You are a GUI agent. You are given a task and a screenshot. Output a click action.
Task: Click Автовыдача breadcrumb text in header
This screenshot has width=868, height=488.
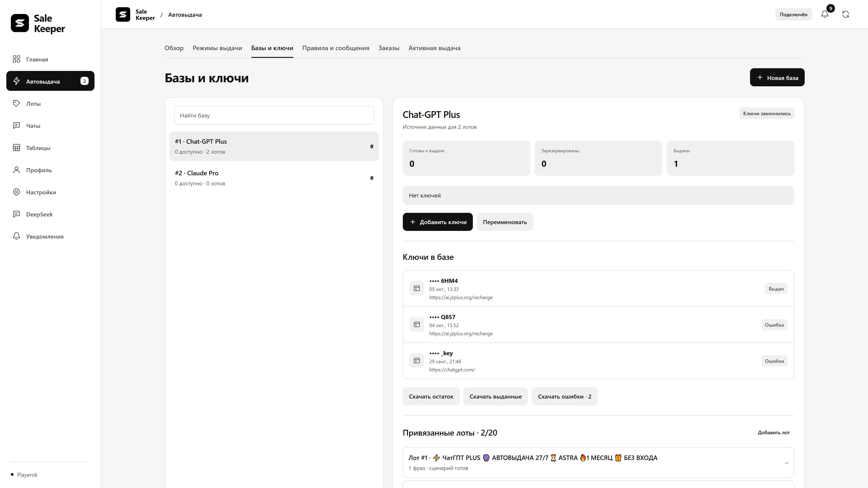click(185, 14)
